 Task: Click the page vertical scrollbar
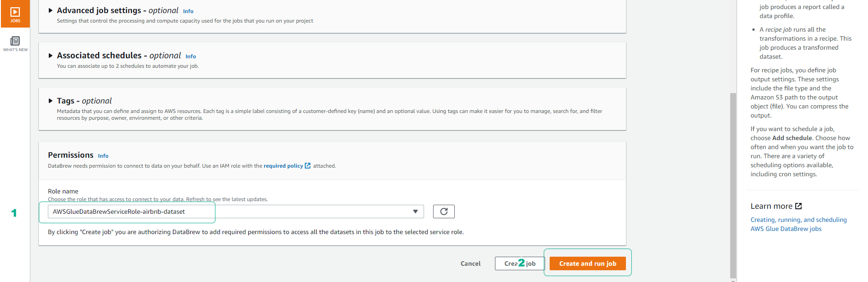[x=733, y=185]
